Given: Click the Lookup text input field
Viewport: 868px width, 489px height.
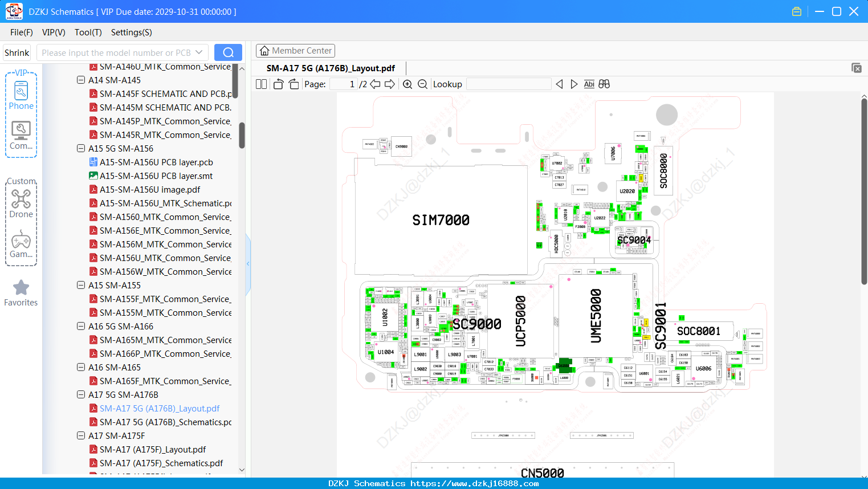Looking at the screenshot, I should (x=509, y=84).
